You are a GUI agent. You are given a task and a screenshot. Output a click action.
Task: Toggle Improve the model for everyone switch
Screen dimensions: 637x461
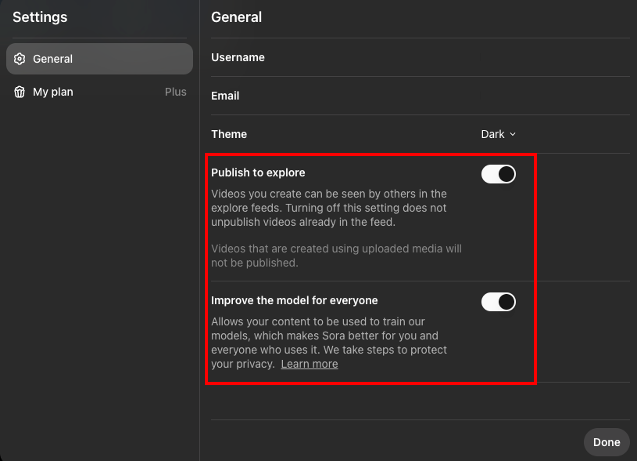tap(498, 302)
